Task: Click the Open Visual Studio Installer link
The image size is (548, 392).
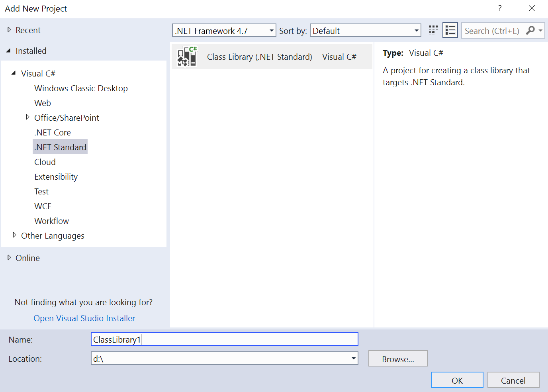Action: (x=84, y=318)
